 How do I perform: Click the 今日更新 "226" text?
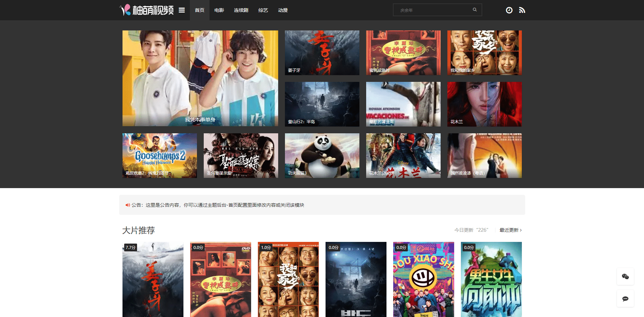point(471,230)
